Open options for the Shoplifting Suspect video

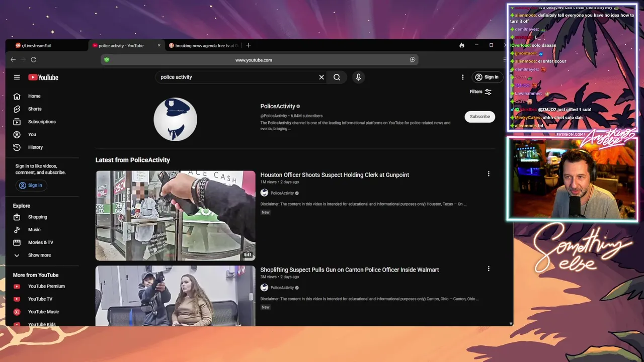[x=489, y=269]
